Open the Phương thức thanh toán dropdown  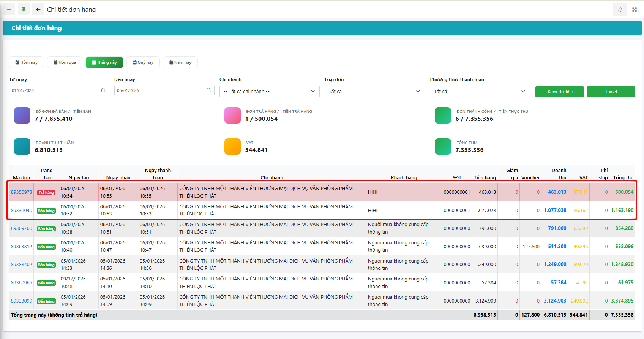pyautogui.click(x=480, y=92)
